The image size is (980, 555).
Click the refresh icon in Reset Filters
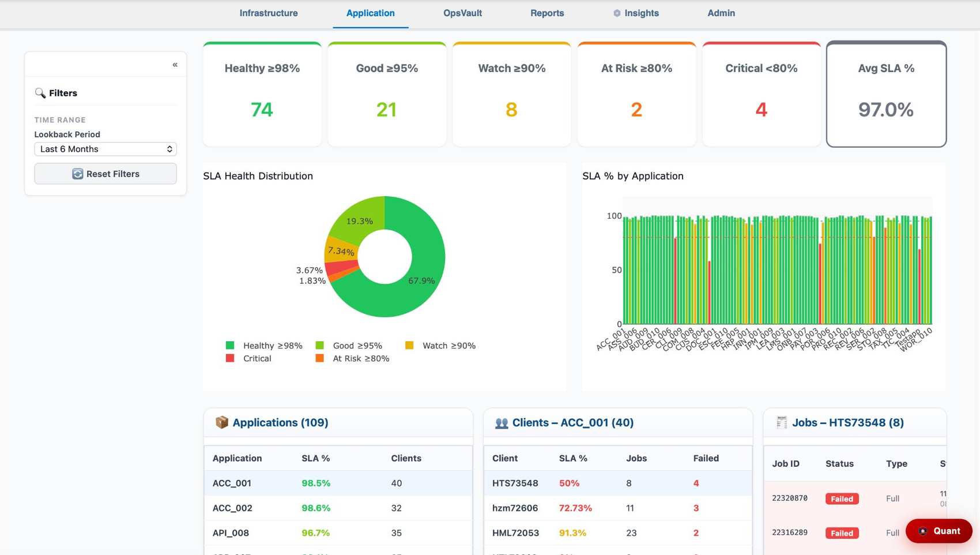point(78,174)
